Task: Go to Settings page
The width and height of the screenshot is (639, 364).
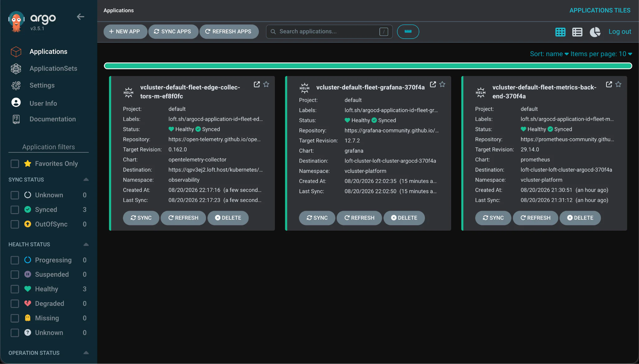Action: pyautogui.click(x=42, y=85)
